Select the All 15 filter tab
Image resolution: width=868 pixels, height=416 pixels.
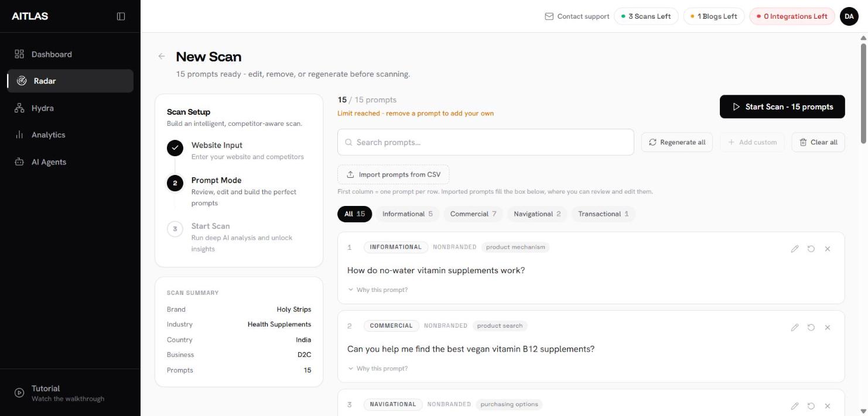[354, 214]
